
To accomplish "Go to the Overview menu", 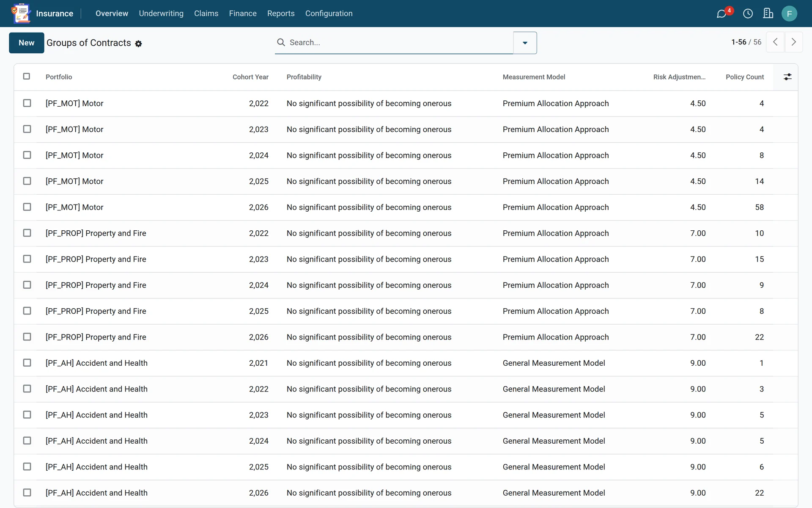I will pyautogui.click(x=112, y=14).
